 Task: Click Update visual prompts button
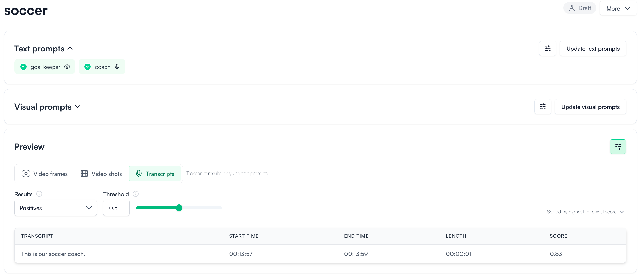590,107
